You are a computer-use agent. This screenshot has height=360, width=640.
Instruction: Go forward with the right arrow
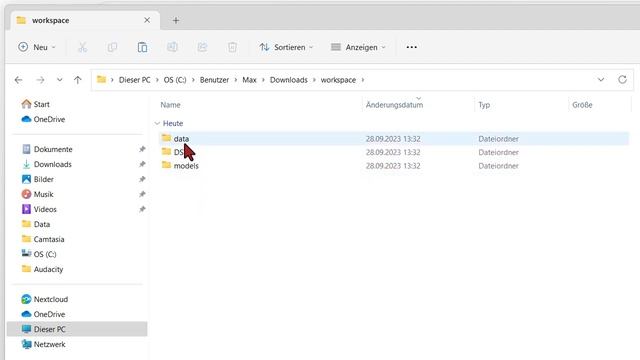click(x=40, y=80)
